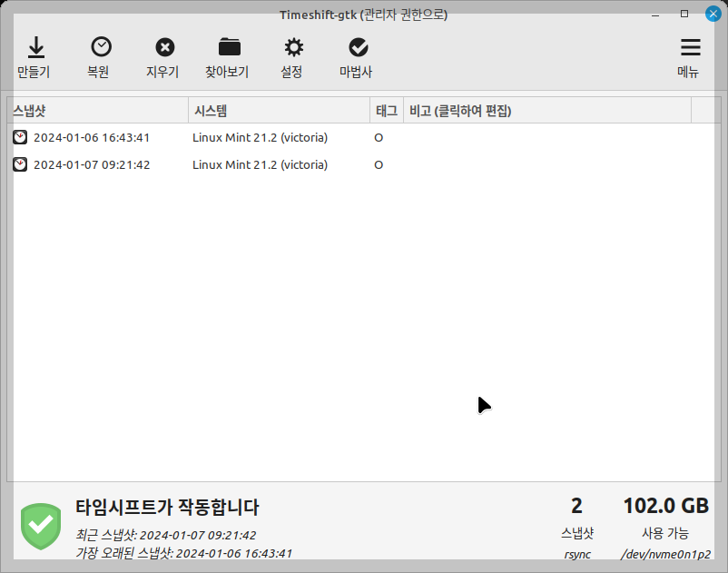728x573 pixels.
Task: Click the snapshot count 2 in status bar
Action: coord(576,506)
